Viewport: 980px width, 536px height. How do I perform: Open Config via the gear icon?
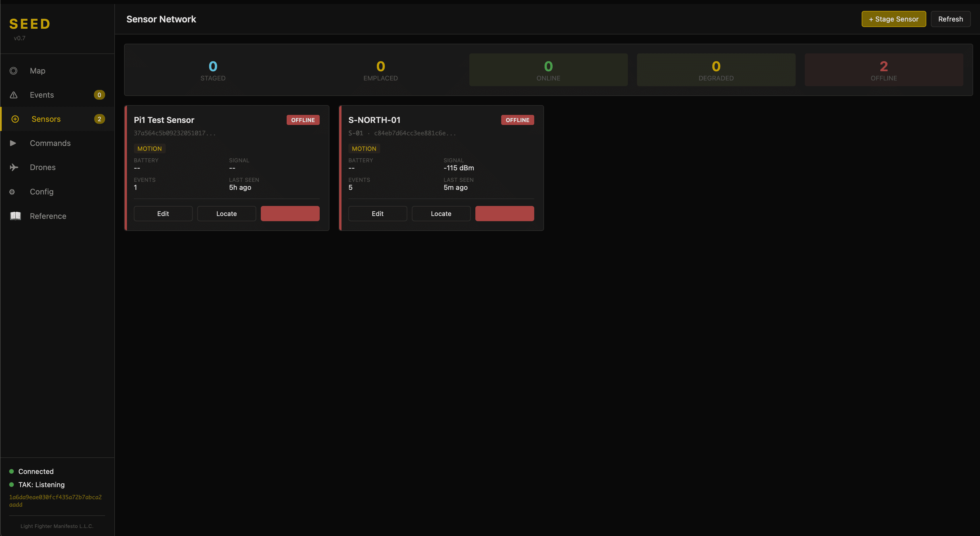pyautogui.click(x=12, y=192)
